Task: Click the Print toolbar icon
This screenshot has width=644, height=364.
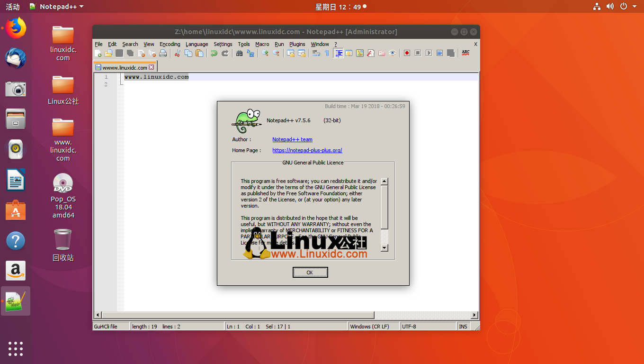Action: pyautogui.click(x=163, y=53)
